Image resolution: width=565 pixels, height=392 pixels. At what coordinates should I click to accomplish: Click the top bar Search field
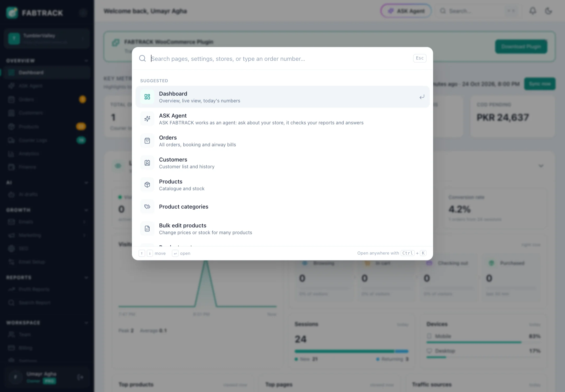tap(479, 11)
